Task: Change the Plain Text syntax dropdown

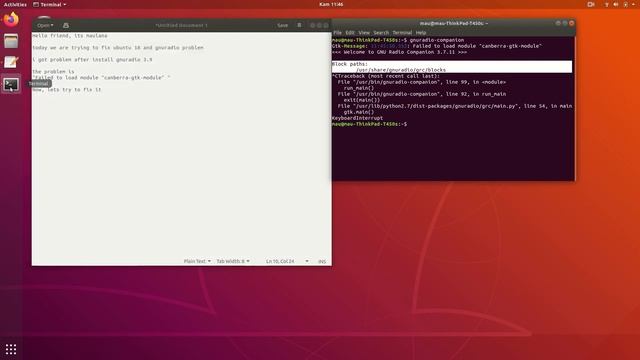Action: point(197,261)
